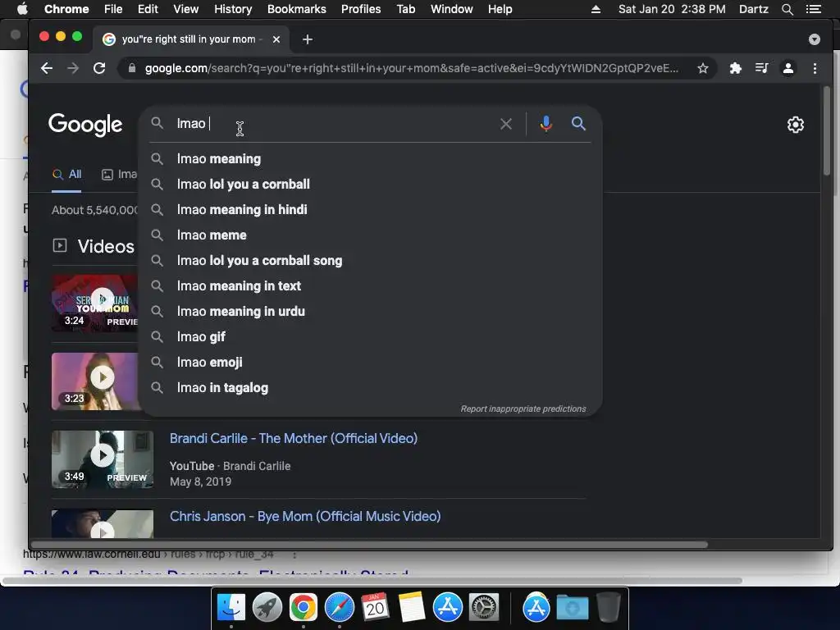Image resolution: width=840 pixels, height=630 pixels.
Task: Choose the "lmao emoji" suggestion
Action: point(370,362)
